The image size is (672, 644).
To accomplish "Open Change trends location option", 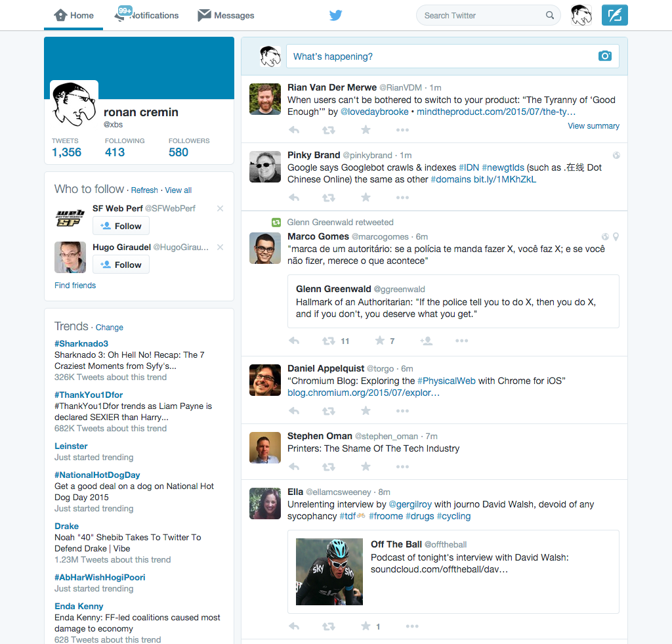I will coord(109,328).
